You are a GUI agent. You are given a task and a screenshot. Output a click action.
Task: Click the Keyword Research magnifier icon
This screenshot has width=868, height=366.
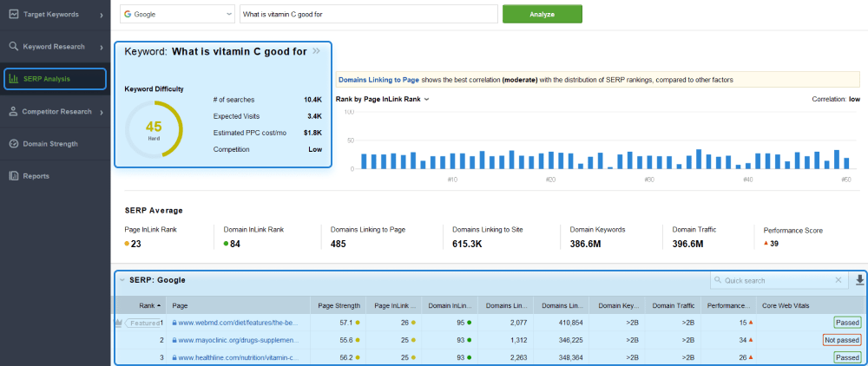14,47
